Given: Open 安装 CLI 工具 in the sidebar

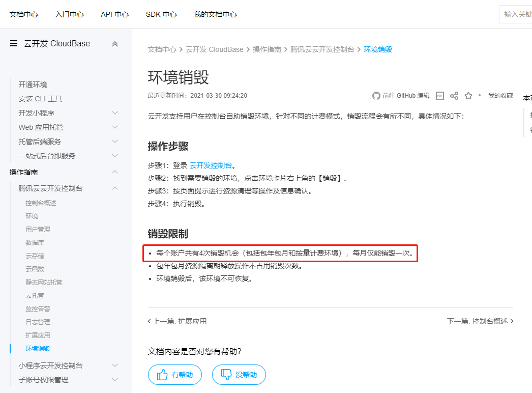Looking at the screenshot, I should pos(40,99).
